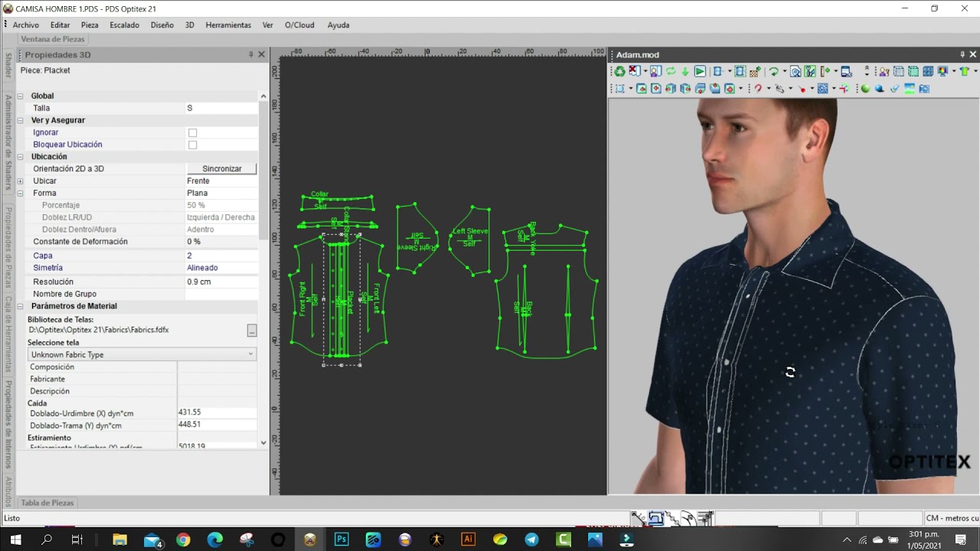The image size is (980, 551).
Task: Open the Pieza menu
Action: point(90,24)
